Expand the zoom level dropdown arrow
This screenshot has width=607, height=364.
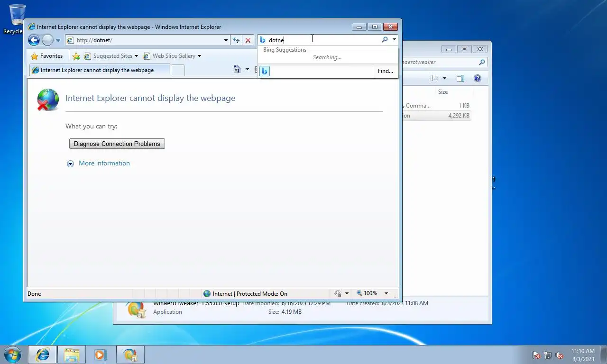tap(386, 294)
